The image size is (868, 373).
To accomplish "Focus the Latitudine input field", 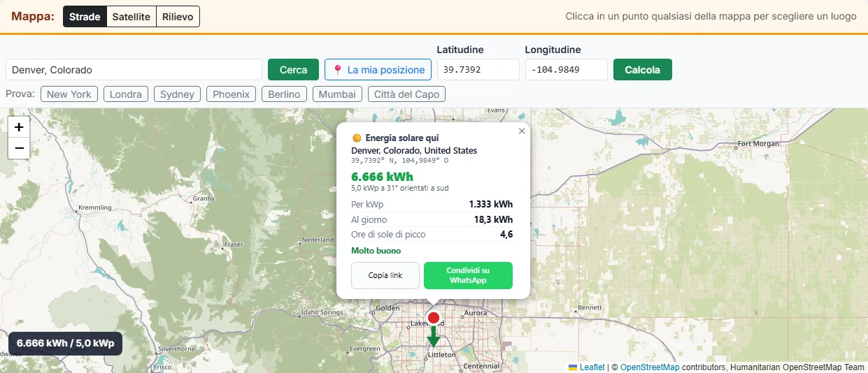I will click(478, 70).
